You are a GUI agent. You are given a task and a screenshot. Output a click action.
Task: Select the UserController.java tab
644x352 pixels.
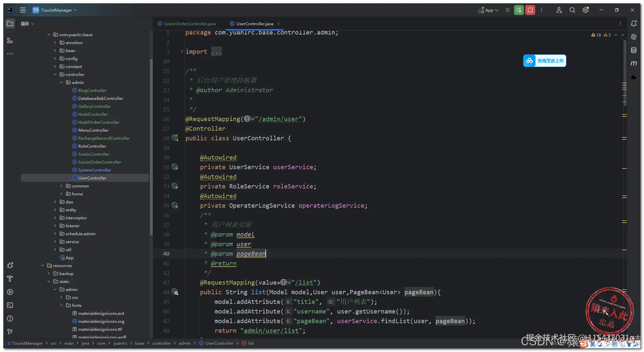254,24
